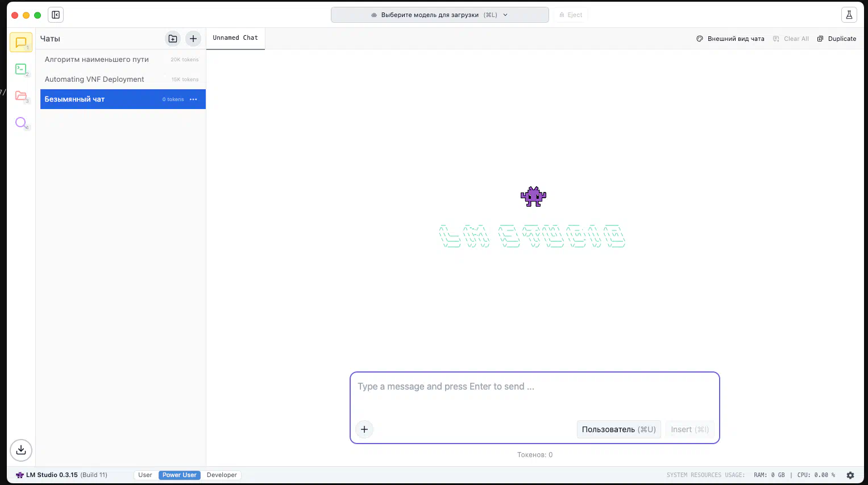Open chat "Алгоритм наименьшего пути"

[x=123, y=59]
